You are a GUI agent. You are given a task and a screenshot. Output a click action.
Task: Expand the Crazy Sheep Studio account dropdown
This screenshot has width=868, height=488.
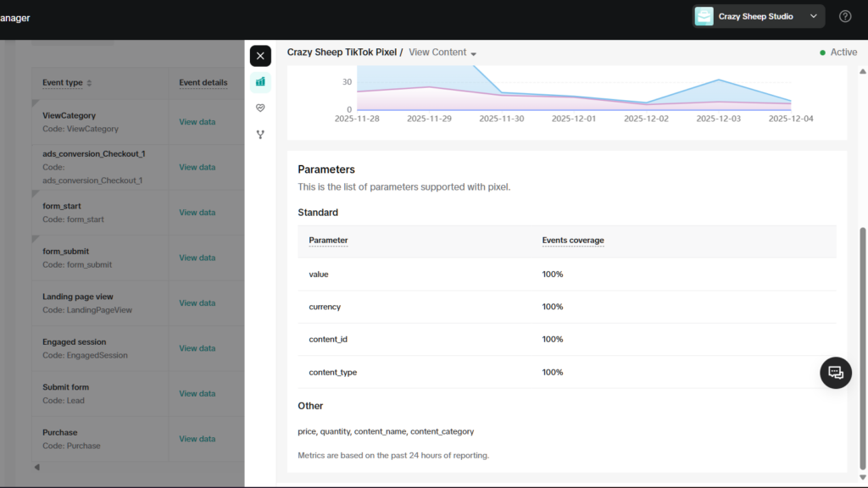(814, 16)
